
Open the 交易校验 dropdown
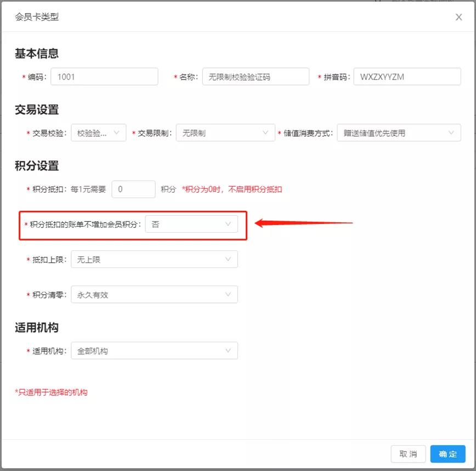[99, 133]
